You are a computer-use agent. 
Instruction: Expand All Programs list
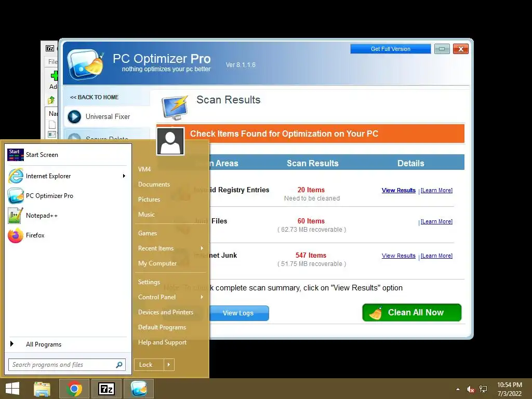coord(44,344)
